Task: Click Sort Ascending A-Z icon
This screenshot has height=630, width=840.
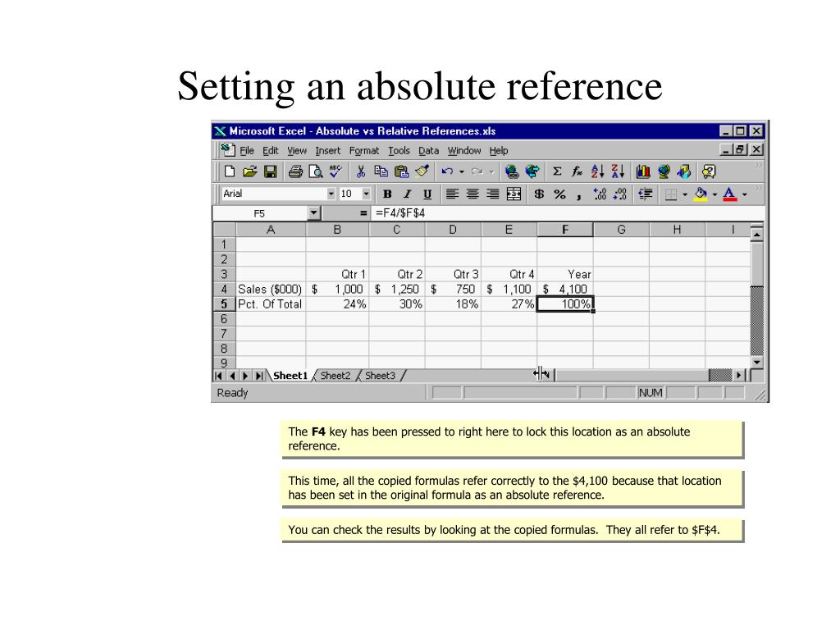Action: [597, 171]
